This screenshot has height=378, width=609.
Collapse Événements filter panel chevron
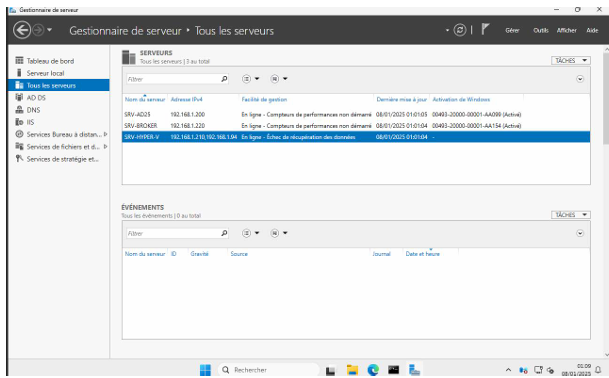tap(580, 233)
